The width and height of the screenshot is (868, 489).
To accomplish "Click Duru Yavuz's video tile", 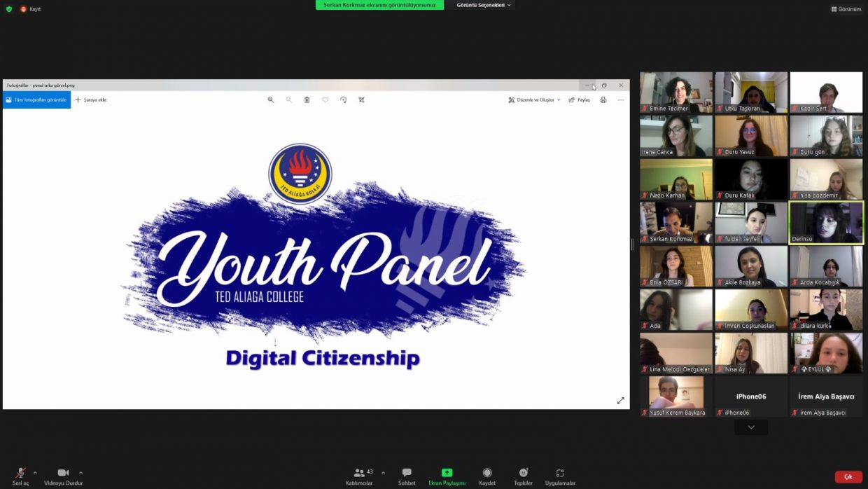I will [x=751, y=136].
